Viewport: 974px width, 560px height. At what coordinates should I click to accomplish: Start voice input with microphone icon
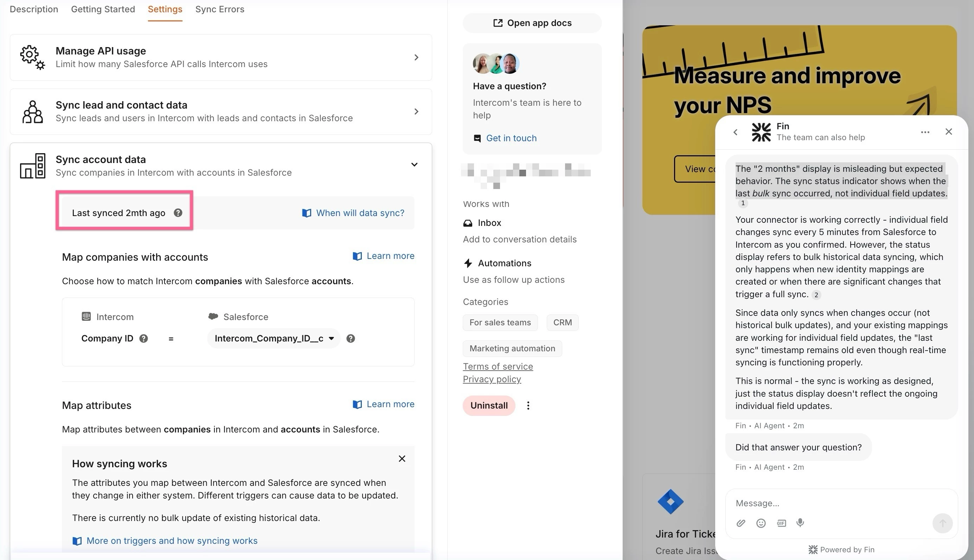tap(800, 523)
